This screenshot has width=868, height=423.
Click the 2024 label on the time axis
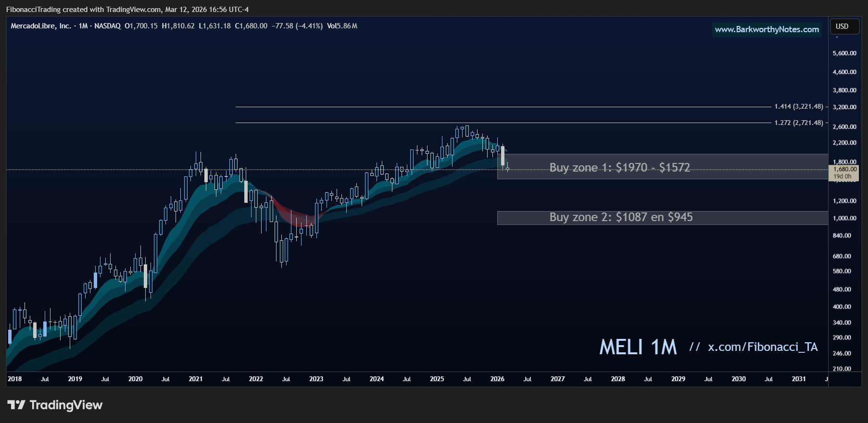click(377, 379)
